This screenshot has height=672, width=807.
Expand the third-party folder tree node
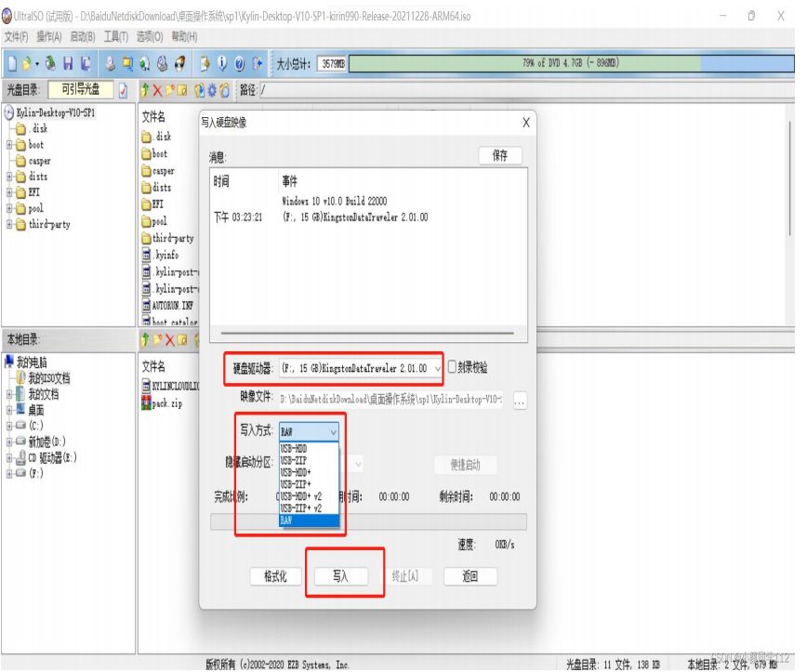click(9, 224)
